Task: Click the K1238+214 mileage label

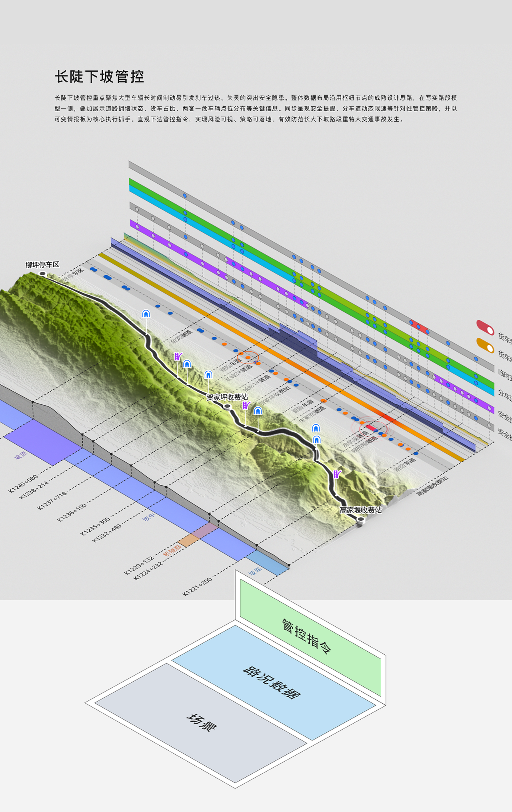Action: 34,490
